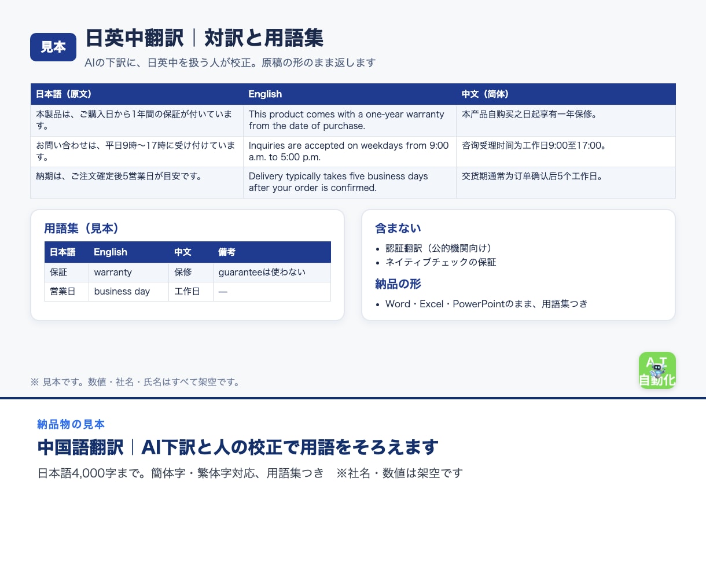Select the glossary cell 保修

(191, 273)
